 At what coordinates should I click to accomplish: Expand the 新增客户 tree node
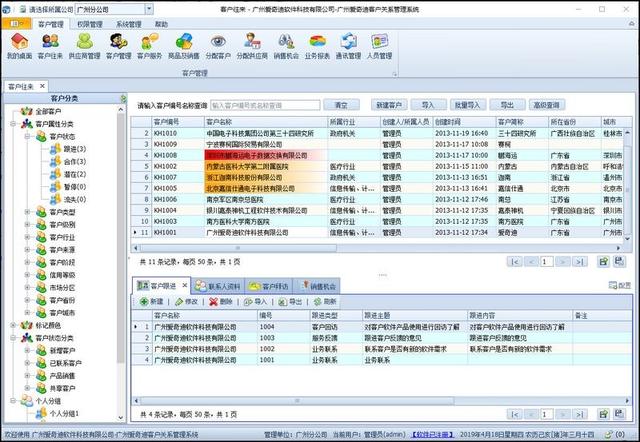[27, 350]
